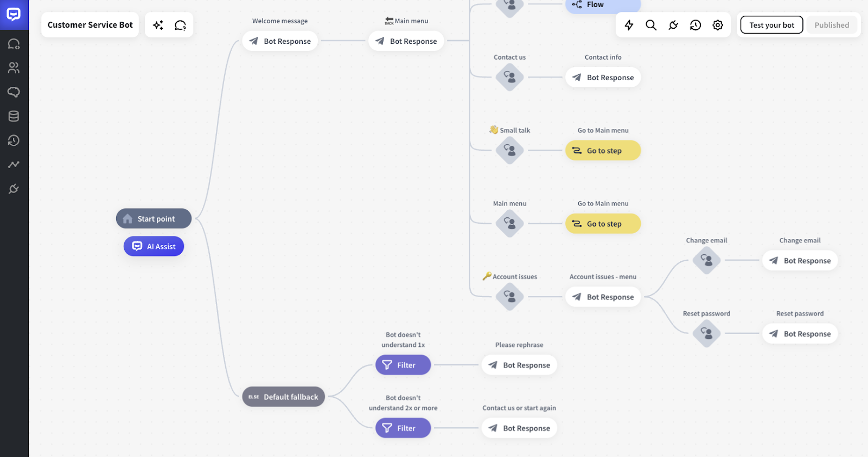Select the Default fallback node
This screenshot has width=868, height=457.
(x=283, y=397)
